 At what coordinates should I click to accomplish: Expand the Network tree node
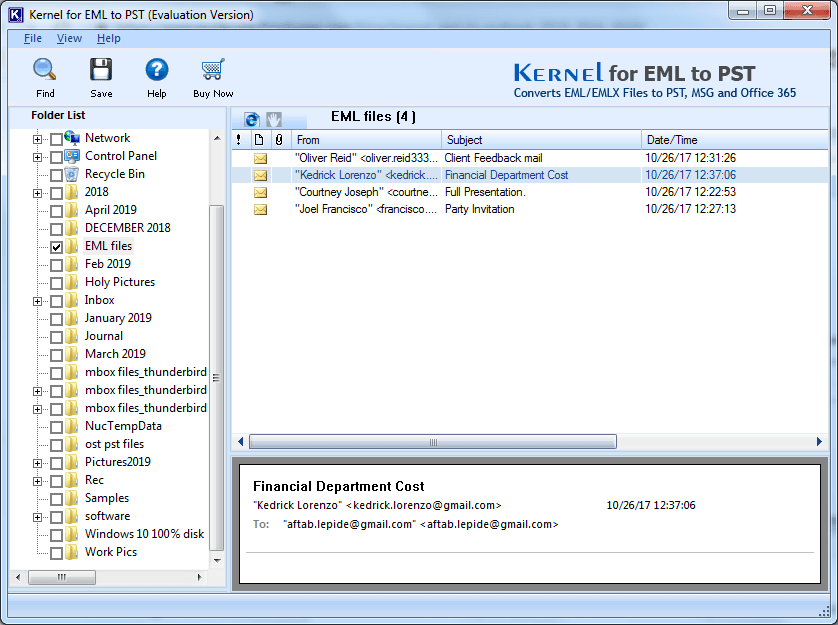click(x=37, y=140)
